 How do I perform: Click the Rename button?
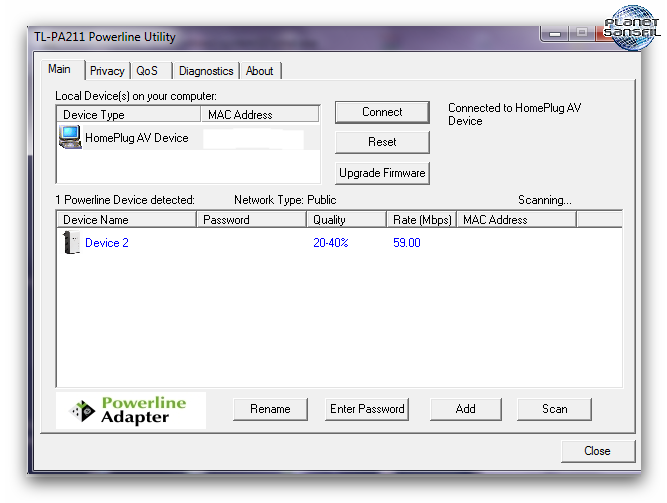[270, 409]
